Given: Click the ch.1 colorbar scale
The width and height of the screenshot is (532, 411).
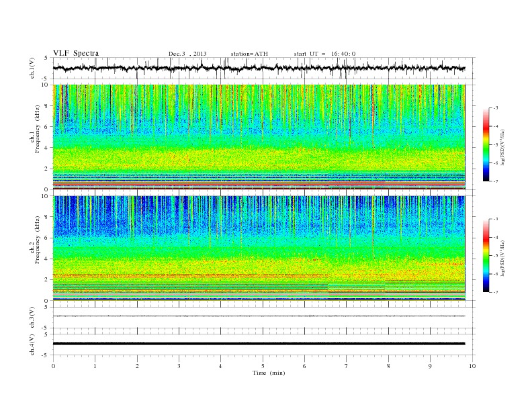Looking at the screenshot, I should [x=486, y=144].
